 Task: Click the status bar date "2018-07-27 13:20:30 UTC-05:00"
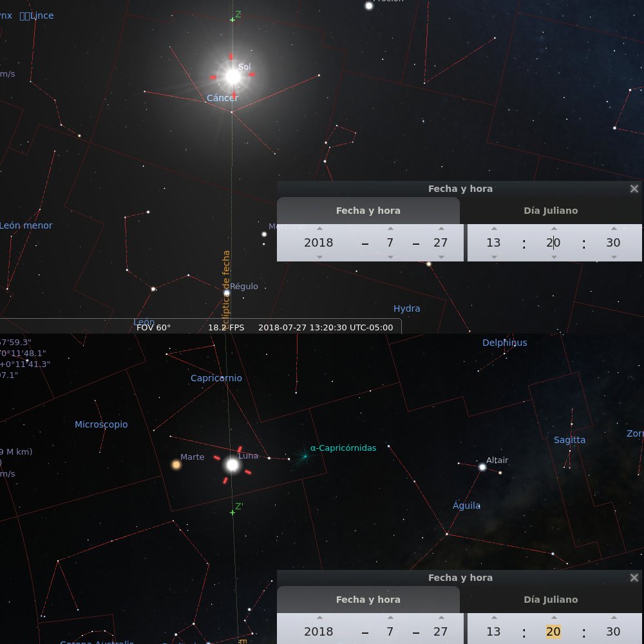tap(326, 328)
